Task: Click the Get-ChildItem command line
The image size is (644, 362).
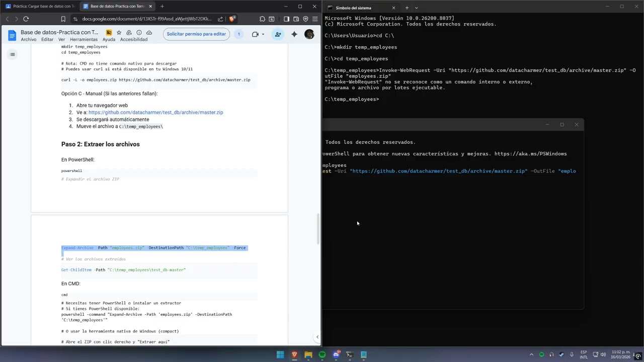Action: tap(123, 270)
